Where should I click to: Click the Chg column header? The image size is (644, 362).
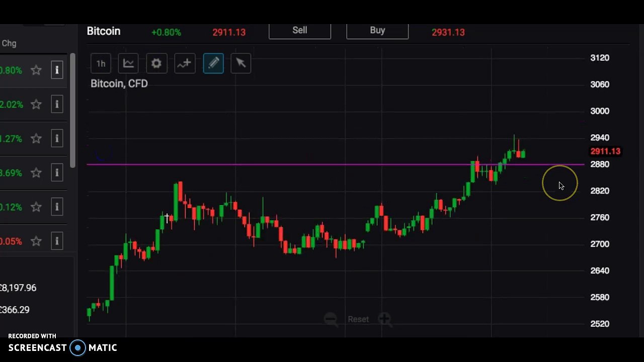[9, 43]
